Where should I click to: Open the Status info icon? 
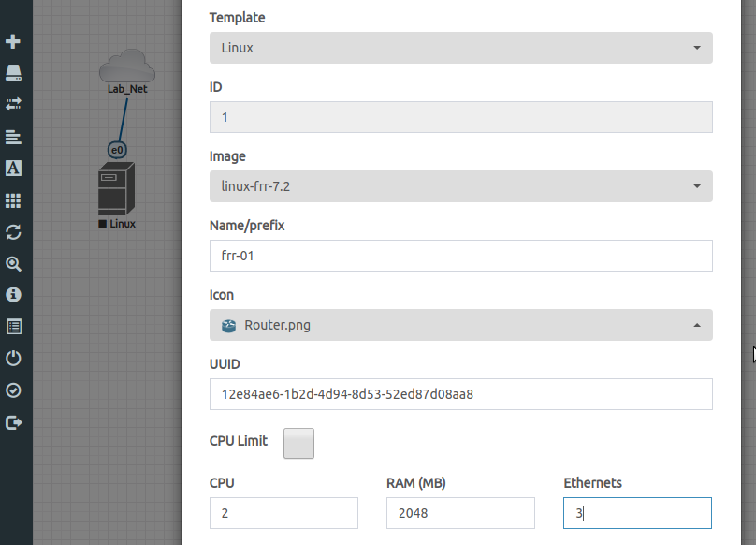(13, 295)
